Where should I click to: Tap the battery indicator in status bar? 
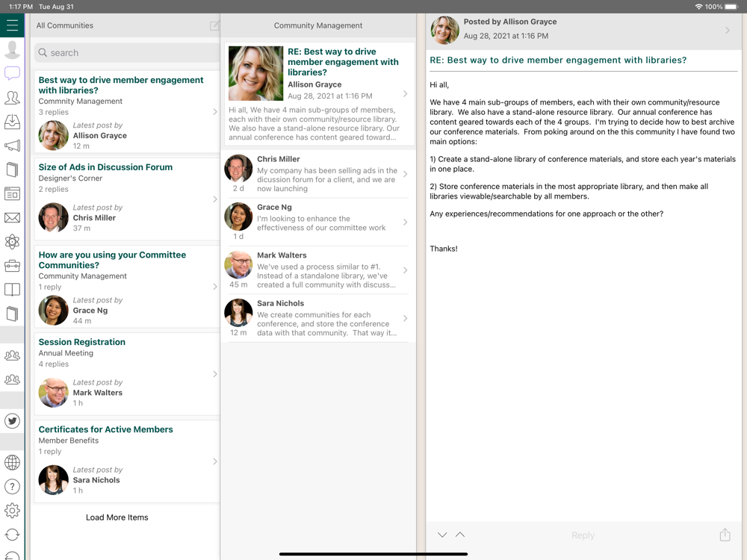coord(731,7)
